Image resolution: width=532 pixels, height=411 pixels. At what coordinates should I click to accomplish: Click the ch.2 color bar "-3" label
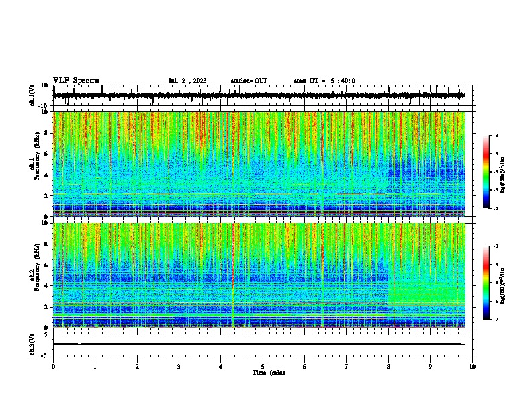pyautogui.click(x=495, y=246)
